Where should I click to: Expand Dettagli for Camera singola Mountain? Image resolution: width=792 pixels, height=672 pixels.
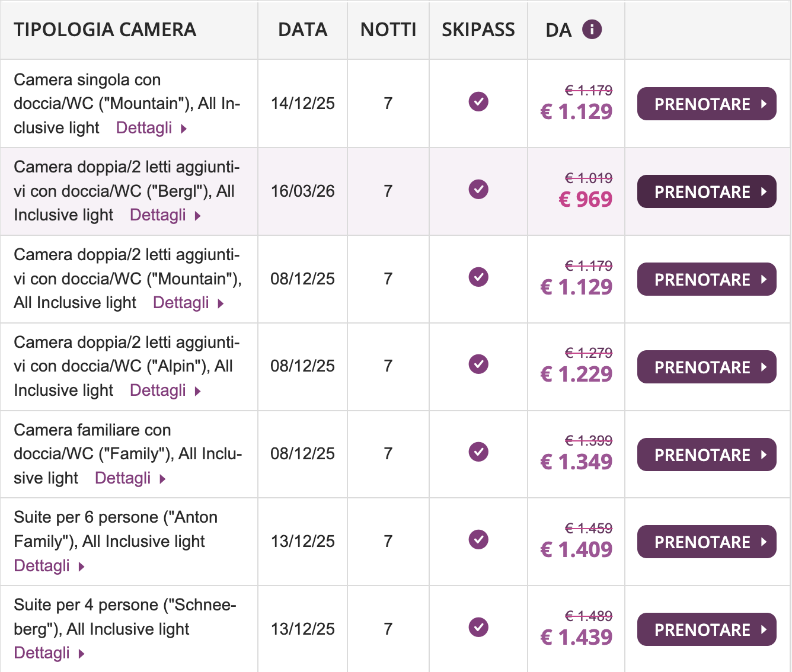[151, 128]
